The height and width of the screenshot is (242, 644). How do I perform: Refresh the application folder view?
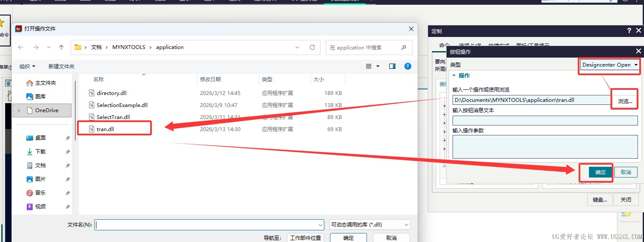click(313, 47)
